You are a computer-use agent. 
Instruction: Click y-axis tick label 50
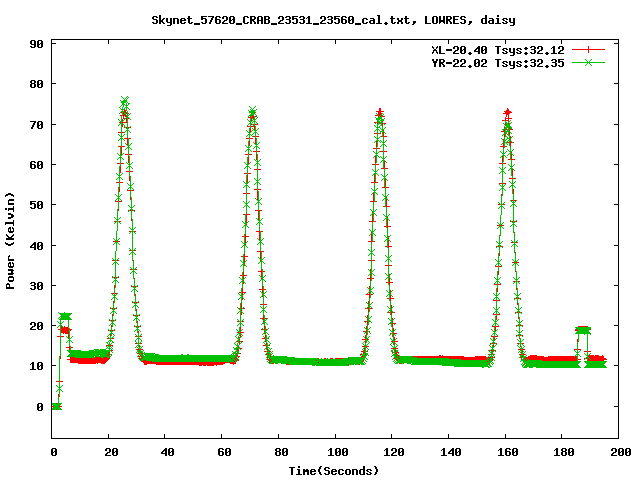coord(36,205)
